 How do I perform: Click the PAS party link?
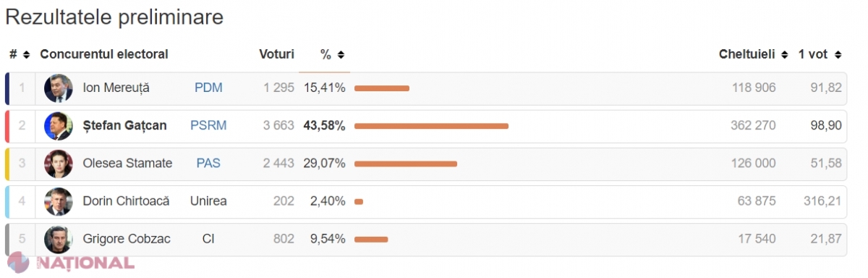(x=208, y=163)
